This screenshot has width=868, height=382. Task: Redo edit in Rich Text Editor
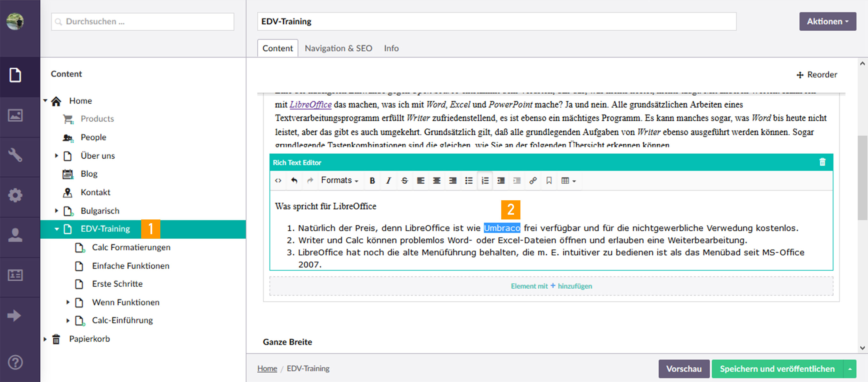tap(310, 180)
